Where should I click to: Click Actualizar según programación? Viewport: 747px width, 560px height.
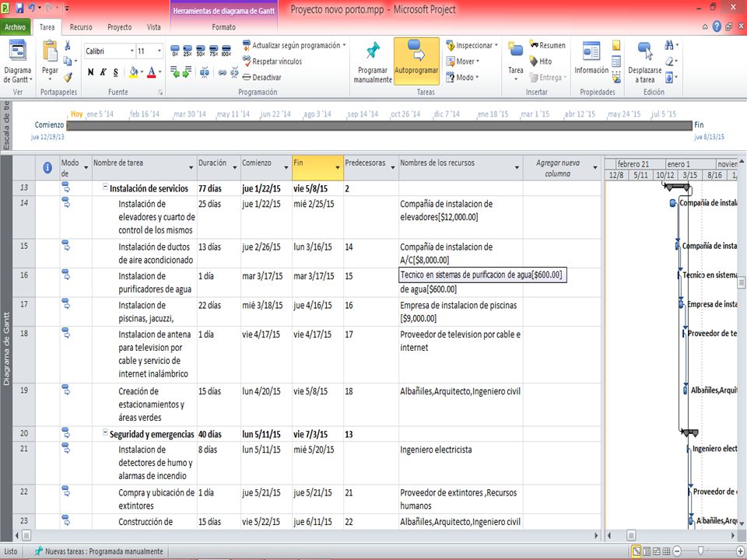(x=294, y=45)
